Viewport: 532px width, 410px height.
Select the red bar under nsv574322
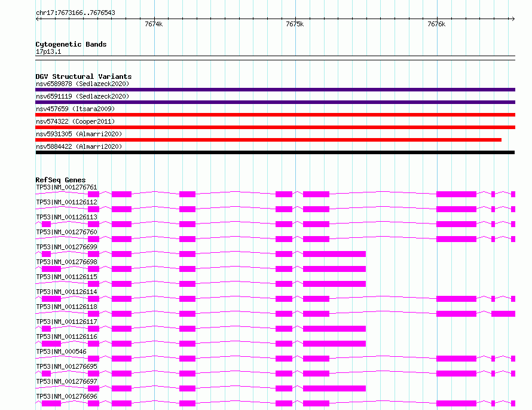275,127
